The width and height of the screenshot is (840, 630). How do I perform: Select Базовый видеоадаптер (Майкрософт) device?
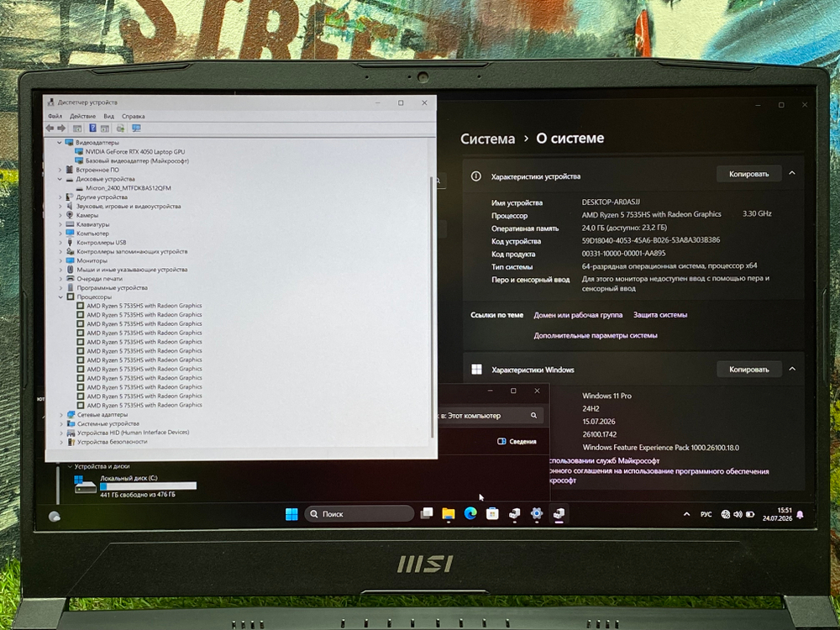point(137,160)
